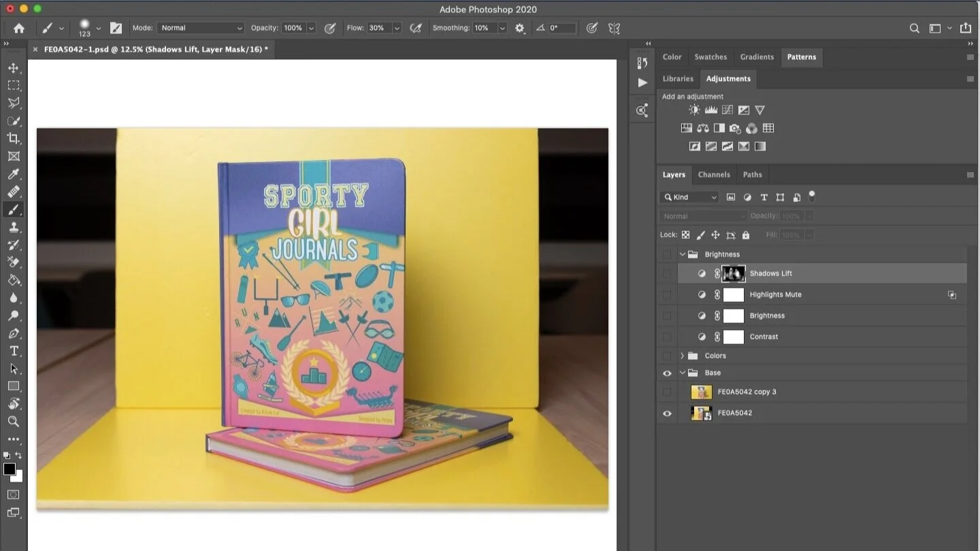This screenshot has width=980, height=551.
Task: Open the layer filter Kind dropdown
Action: point(689,197)
